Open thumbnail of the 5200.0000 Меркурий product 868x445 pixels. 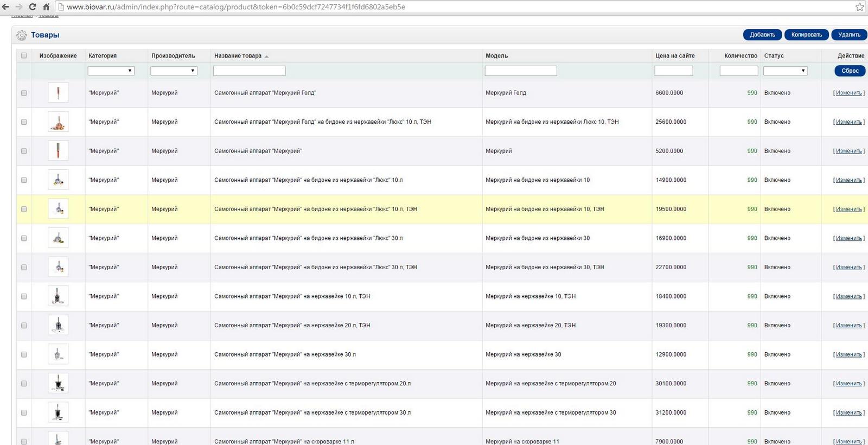(58, 151)
